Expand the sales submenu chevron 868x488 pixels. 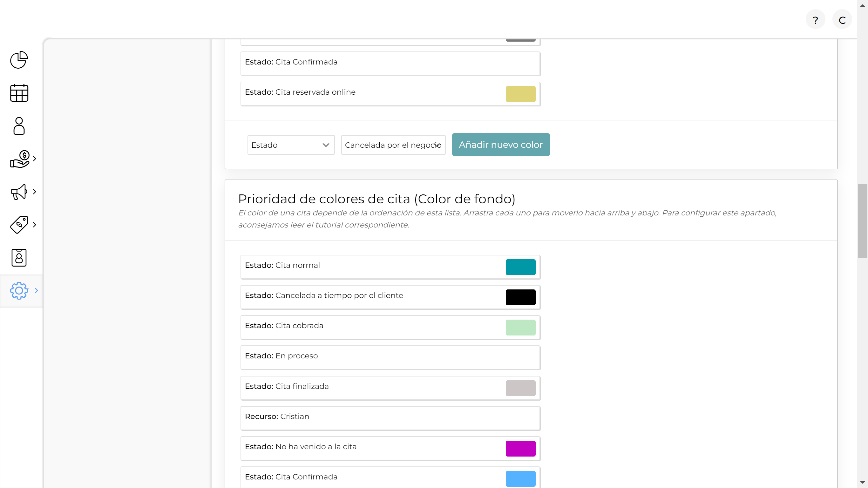(x=34, y=159)
